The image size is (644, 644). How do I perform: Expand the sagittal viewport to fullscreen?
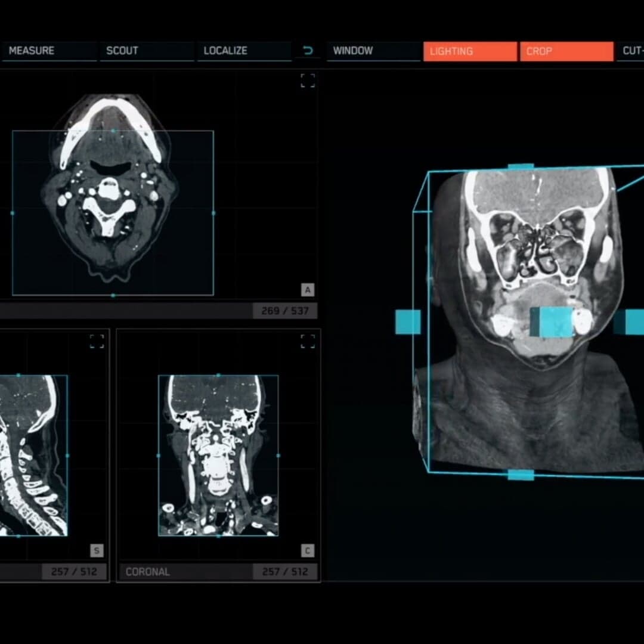[x=96, y=341]
